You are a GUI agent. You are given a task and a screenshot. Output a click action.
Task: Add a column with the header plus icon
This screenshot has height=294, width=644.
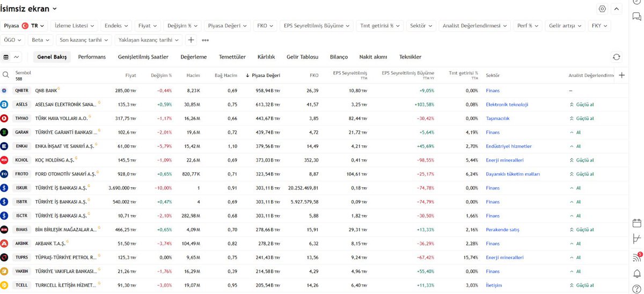[621, 75]
